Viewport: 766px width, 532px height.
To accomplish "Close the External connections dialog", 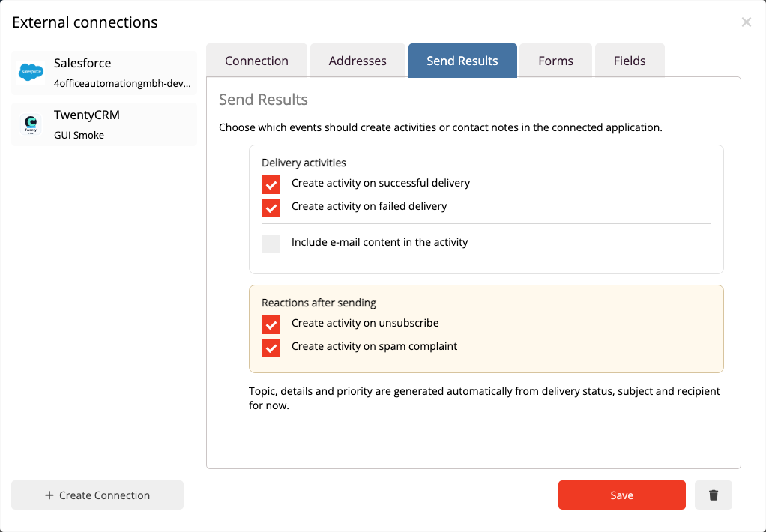I will pos(746,22).
